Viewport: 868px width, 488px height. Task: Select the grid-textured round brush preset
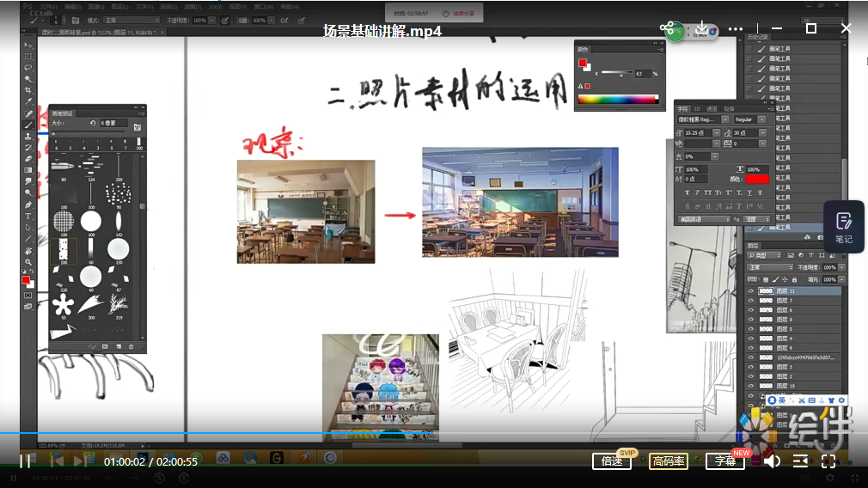pyautogui.click(x=63, y=221)
